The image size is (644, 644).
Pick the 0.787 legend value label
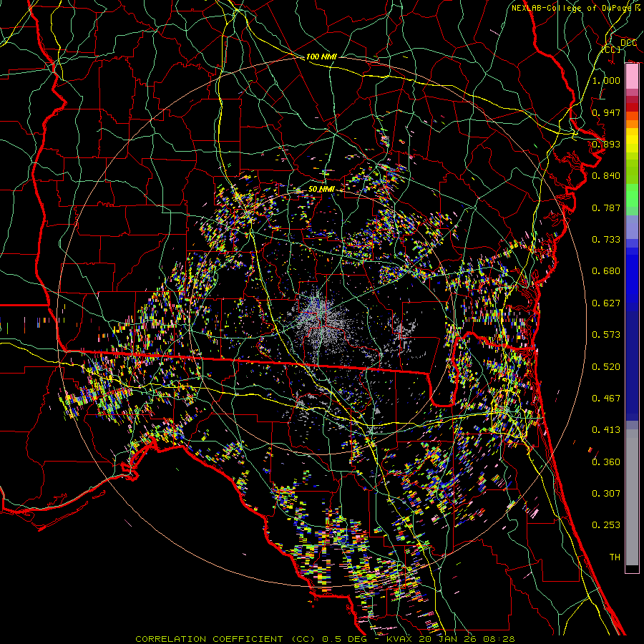pos(606,208)
